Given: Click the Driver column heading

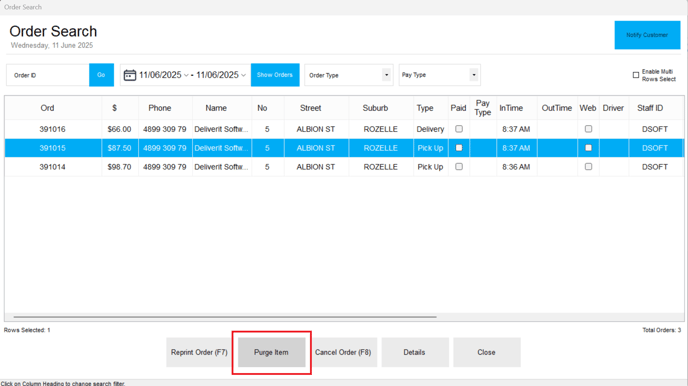Looking at the screenshot, I should [613, 108].
